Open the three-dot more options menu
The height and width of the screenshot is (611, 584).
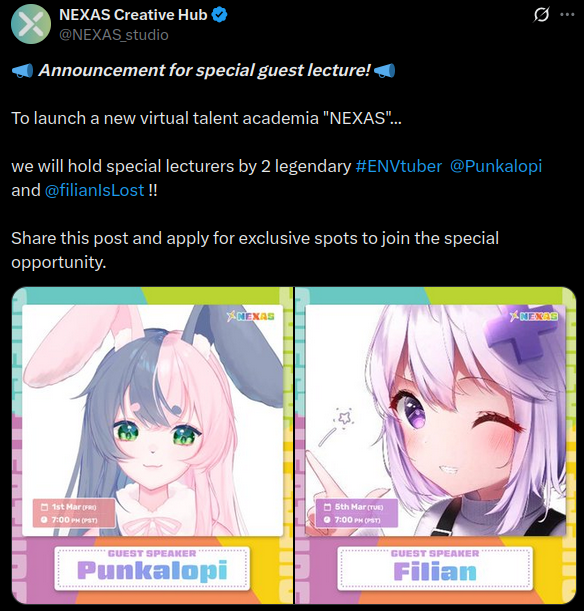[x=567, y=14]
